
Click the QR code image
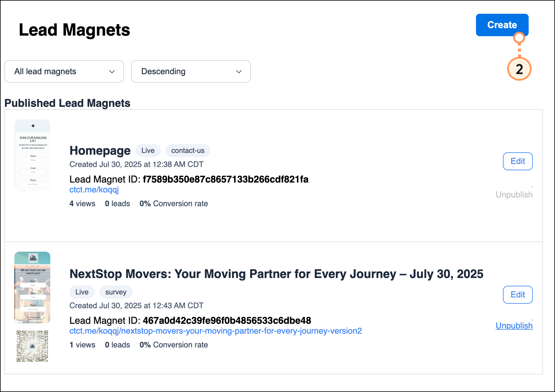pos(32,346)
